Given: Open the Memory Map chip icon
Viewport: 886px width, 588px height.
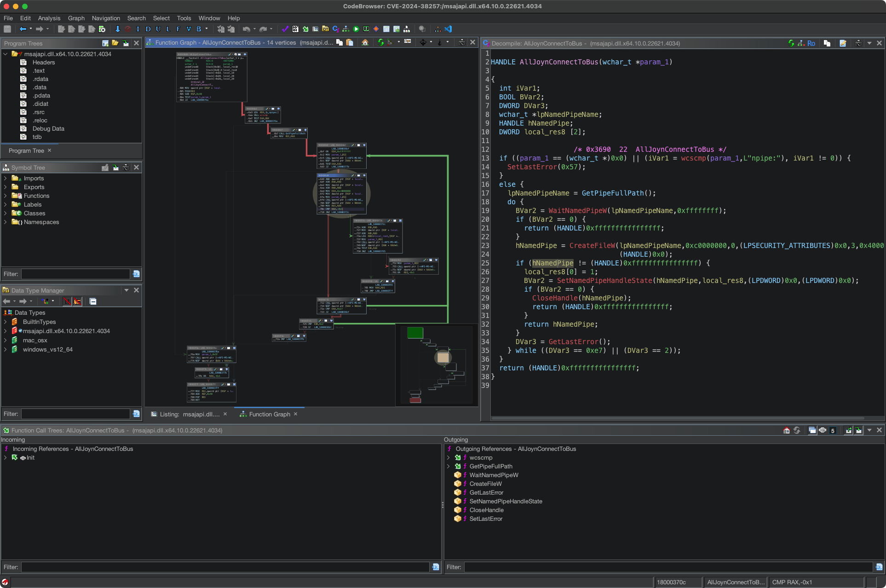Looking at the screenshot, I should tap(366, 29).
